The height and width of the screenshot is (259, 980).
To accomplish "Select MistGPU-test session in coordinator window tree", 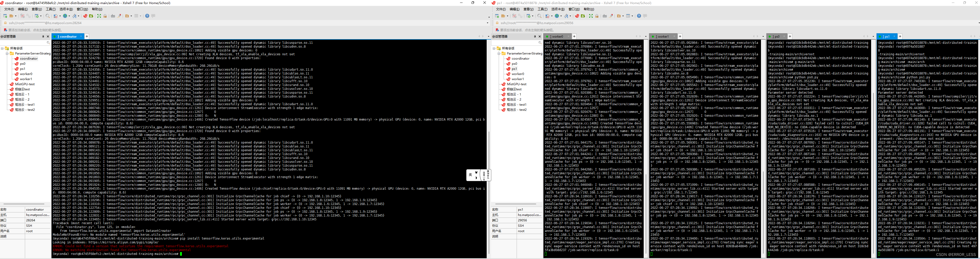I will (x=25, y=84).
